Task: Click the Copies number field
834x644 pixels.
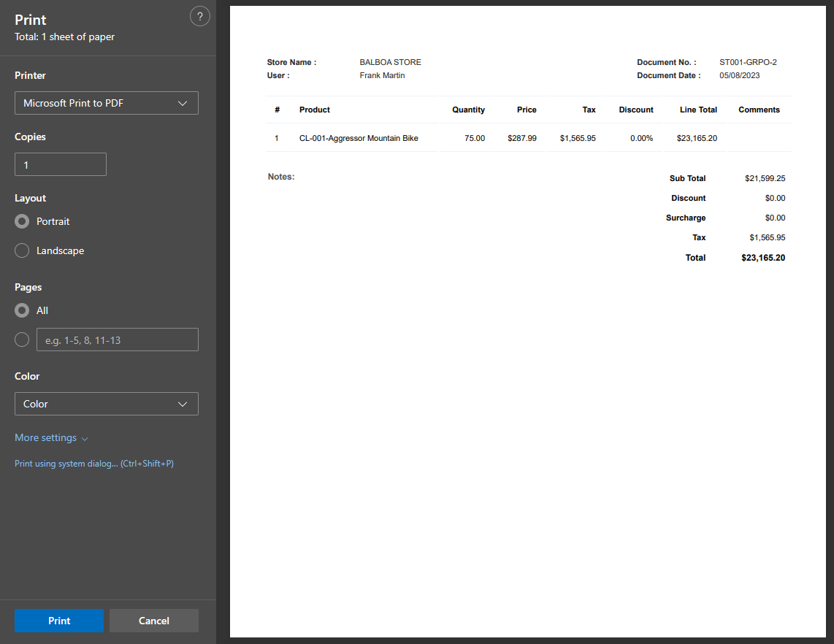Action: pyautogui.click(x=61, y=164)
